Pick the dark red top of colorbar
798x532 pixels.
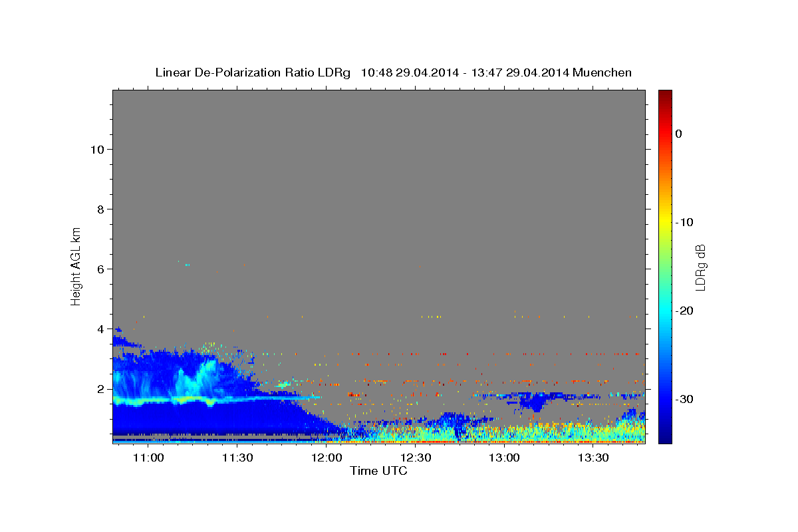click(665, 94)
